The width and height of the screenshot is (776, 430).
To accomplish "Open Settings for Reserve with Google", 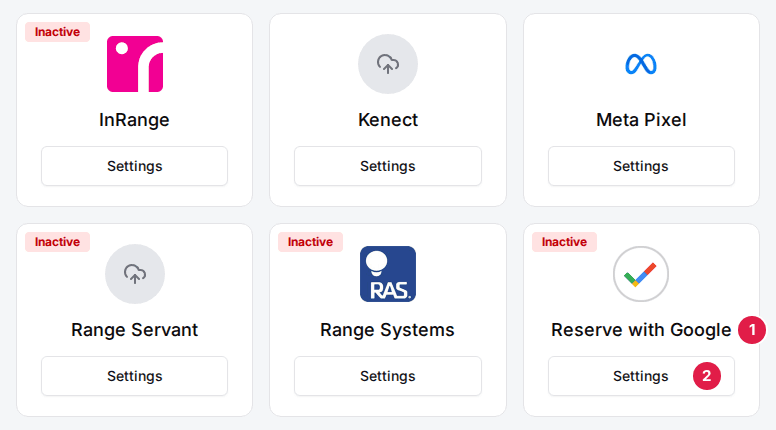I will tap(641, 376).
